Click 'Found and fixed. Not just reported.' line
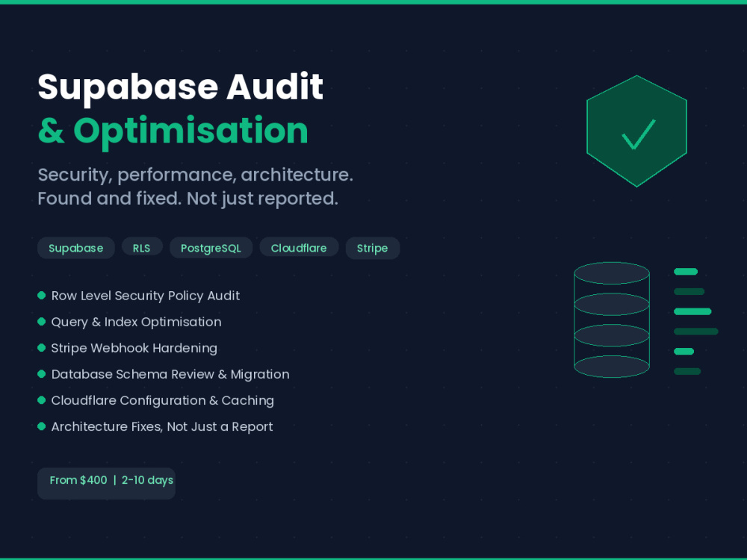Screen dimensions: 747x560 pyautogui.click(x=187, y=199)
